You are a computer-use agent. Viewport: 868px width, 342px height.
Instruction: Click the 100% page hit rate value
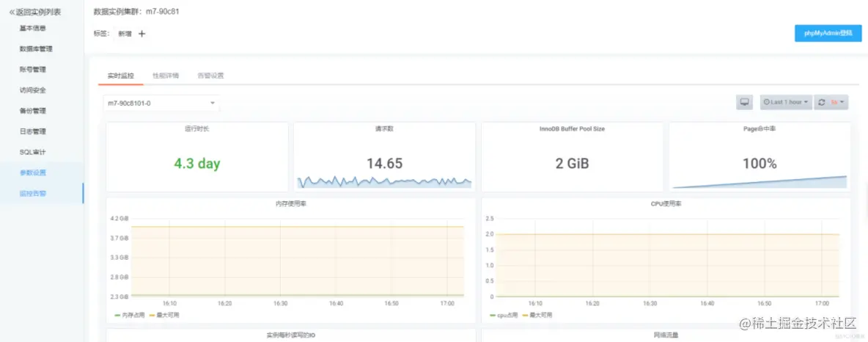759,164
